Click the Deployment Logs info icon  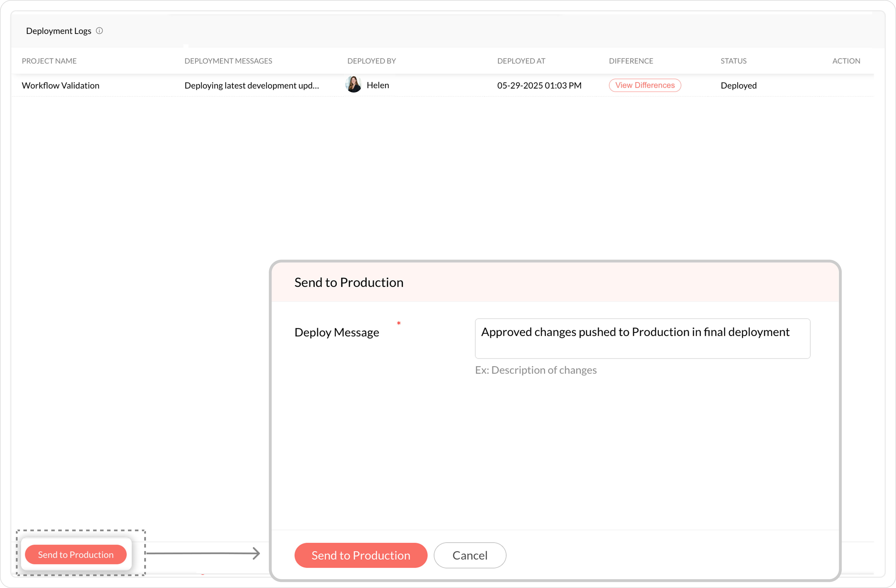tap(99, 31)
